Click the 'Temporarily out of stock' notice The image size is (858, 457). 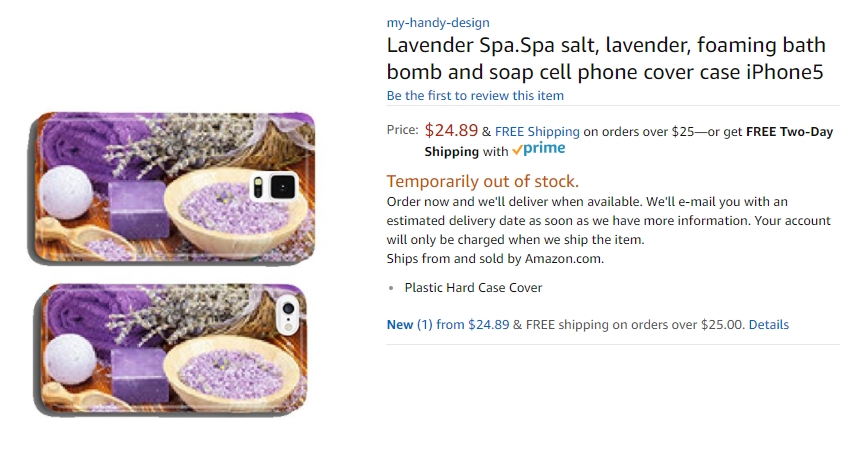tap(483, 181)
